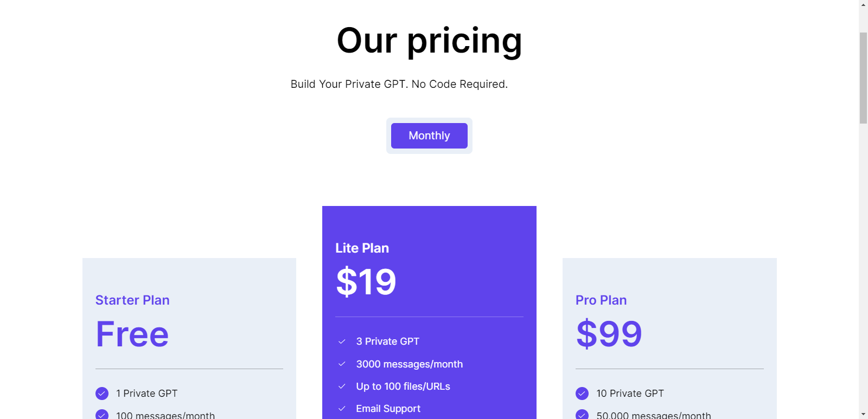Screen dimensions: 868x419
Task: Click checkmark icon beside Email Support
Action: click(342, 408)
